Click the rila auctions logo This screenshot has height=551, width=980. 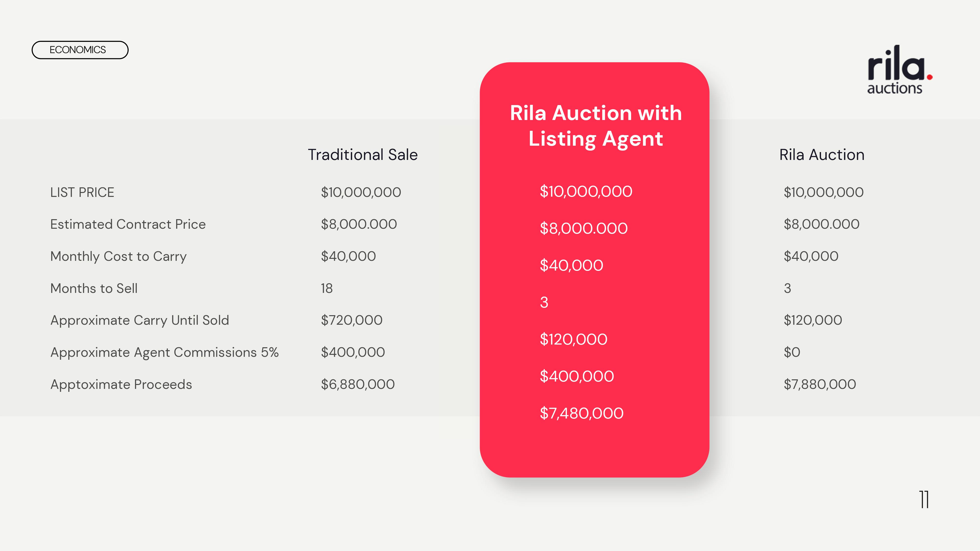coord(900,70)
